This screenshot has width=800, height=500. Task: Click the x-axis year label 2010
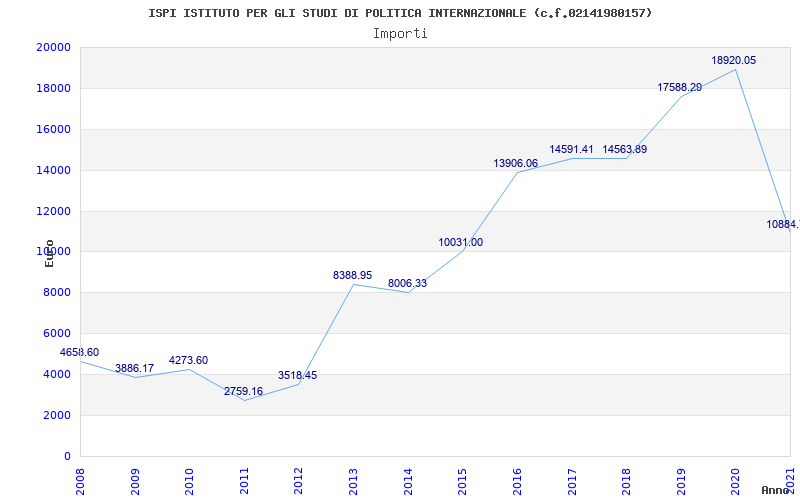pos(190,481)
